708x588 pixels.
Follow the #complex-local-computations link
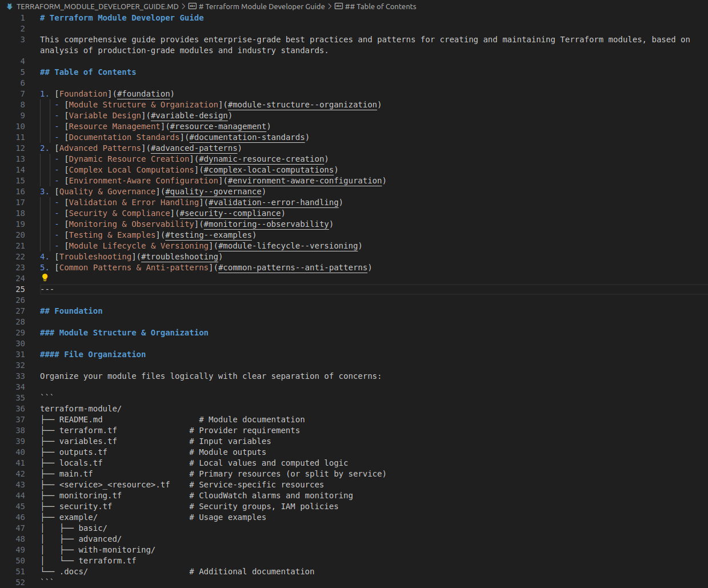pos(269,170)
